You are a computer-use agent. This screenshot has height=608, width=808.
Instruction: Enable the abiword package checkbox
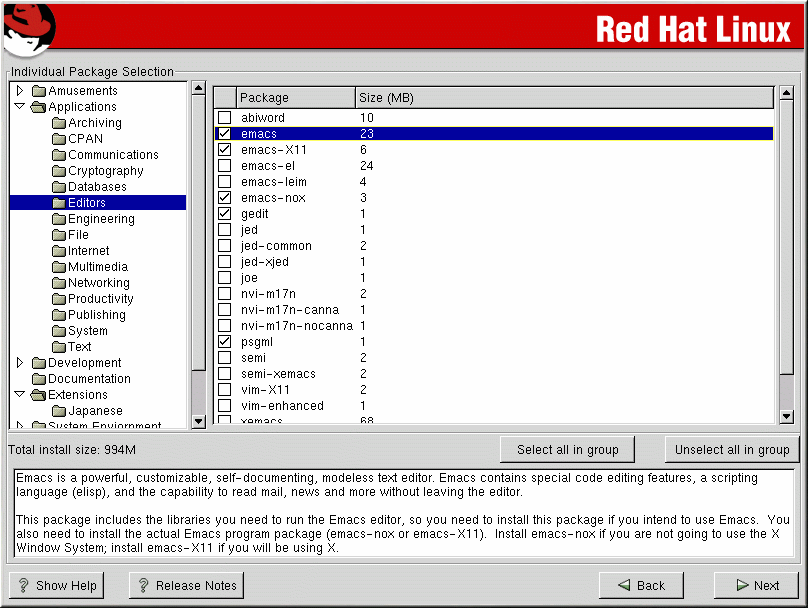(x=224, y=118)
